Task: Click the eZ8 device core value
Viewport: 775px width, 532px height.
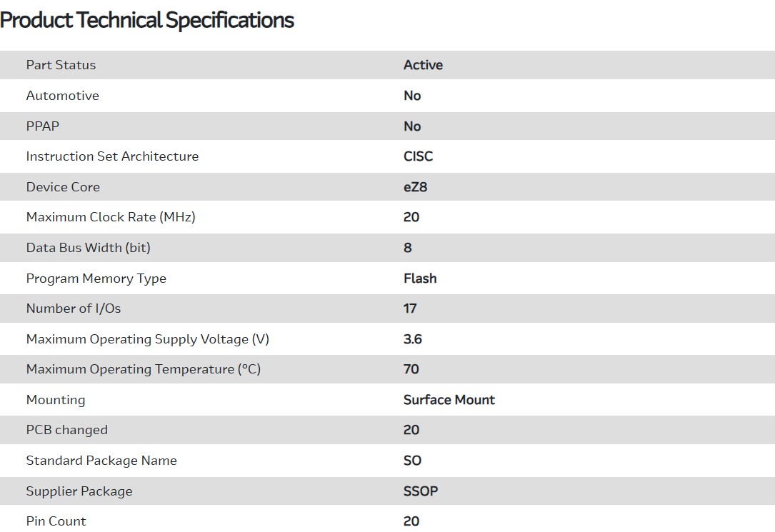Action: pyautogui.click(x=414, y=187)
